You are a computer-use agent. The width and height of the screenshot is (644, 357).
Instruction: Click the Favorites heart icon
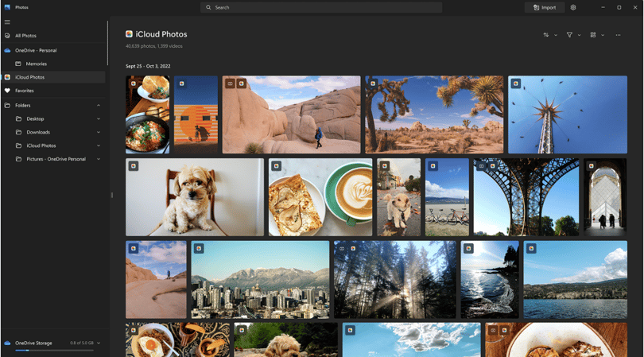click(7, 91)
